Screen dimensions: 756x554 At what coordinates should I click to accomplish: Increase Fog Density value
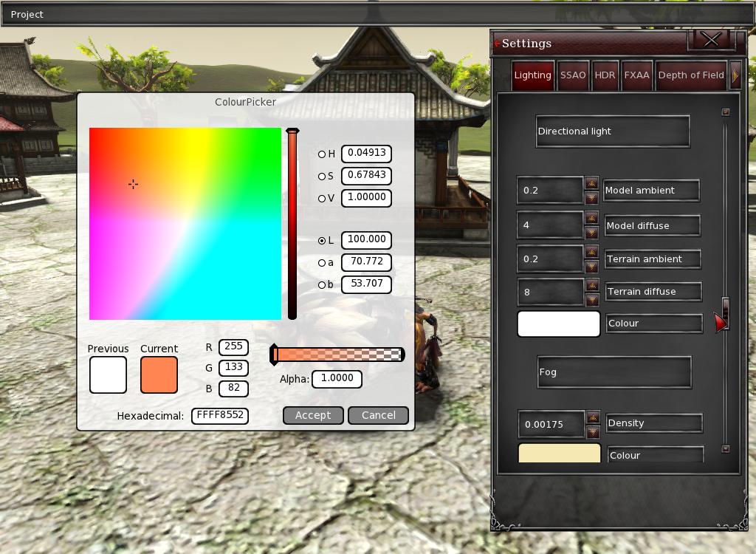pos(593,417)
